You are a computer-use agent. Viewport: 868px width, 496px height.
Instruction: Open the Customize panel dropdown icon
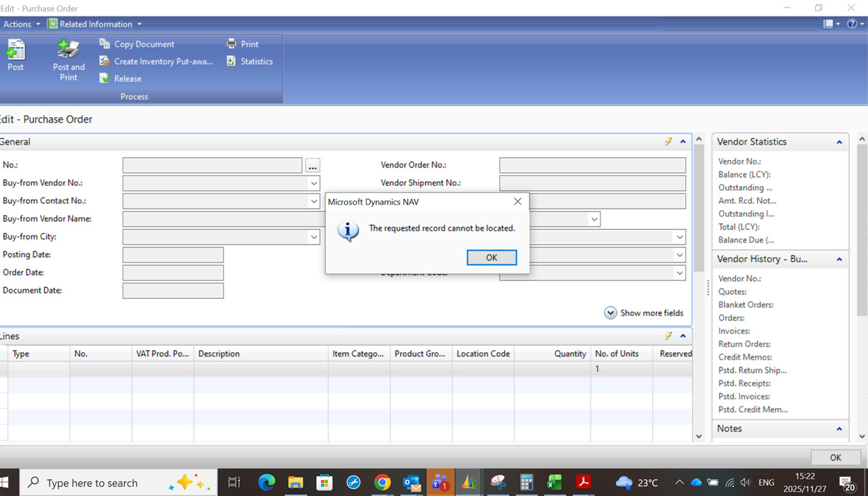[831, 24]
